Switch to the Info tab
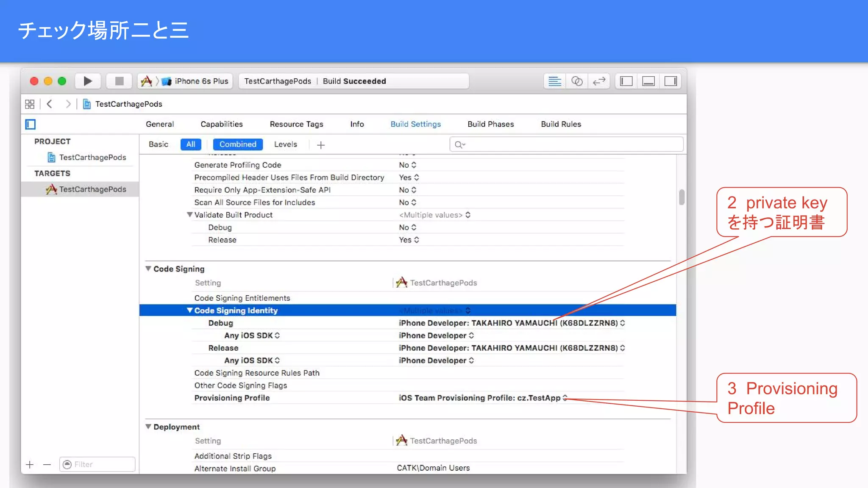868x488 pixels. point(357,124)
